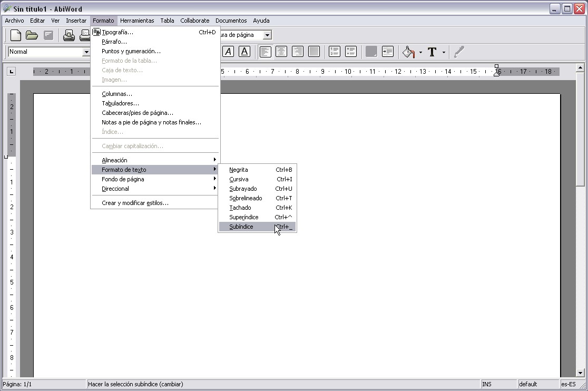Apply Tachado from the submenu
This screenshot has height=391, width=588.
point(257,208)
